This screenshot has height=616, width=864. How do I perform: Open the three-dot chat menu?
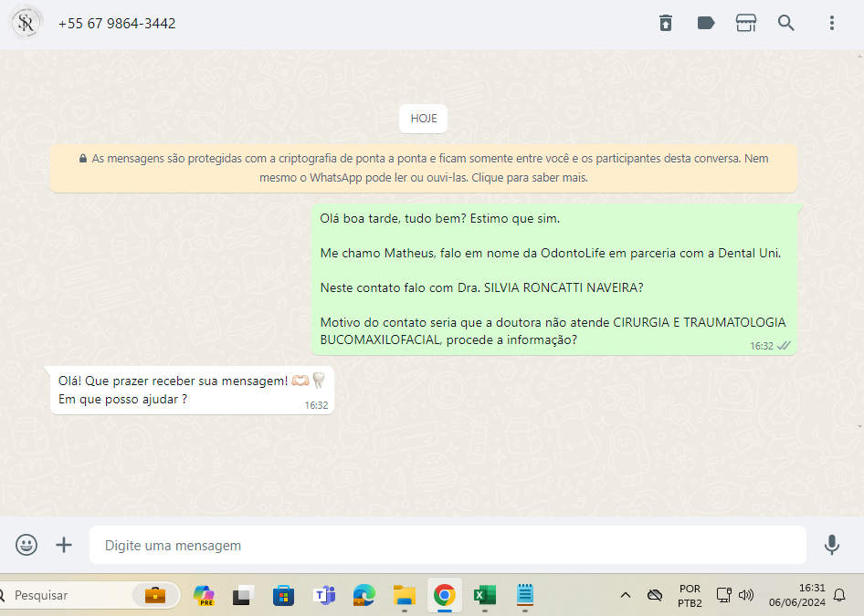tap(831, 23)
